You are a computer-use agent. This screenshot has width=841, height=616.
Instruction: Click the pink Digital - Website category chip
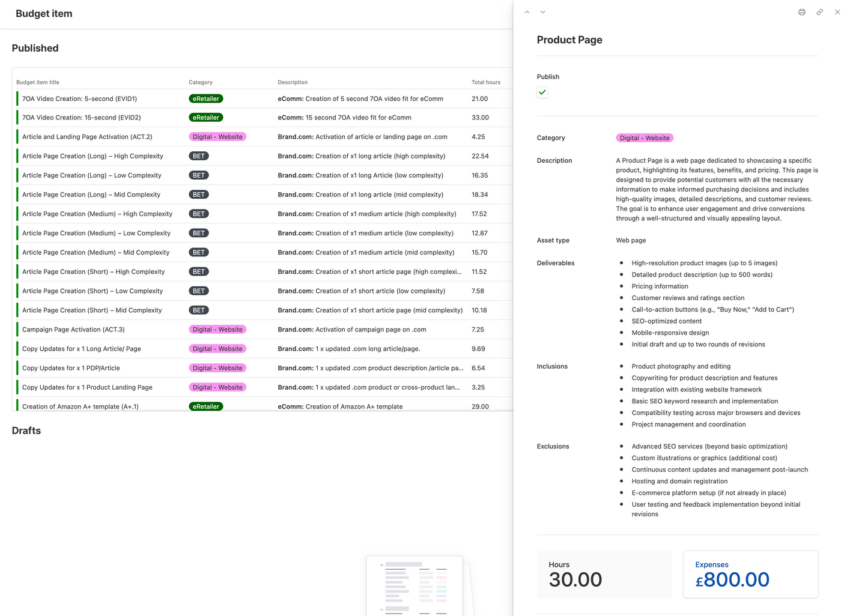pos(644,137)
